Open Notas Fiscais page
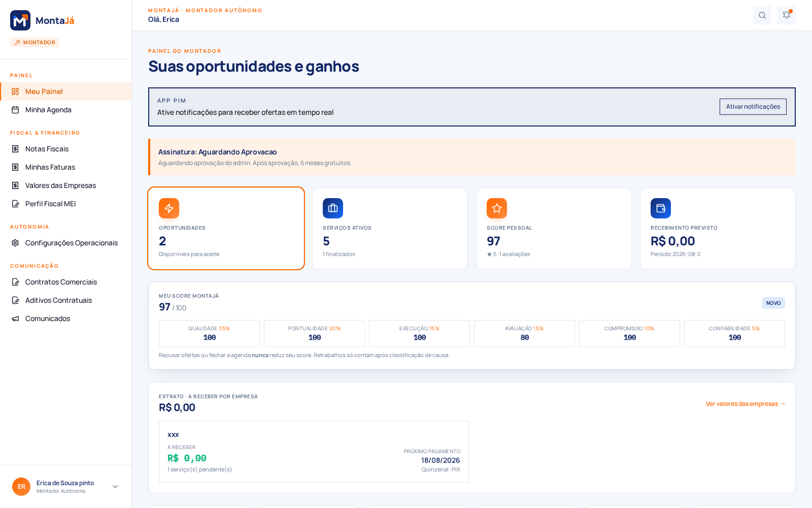812x508 pixels. [x=66, y=149]
